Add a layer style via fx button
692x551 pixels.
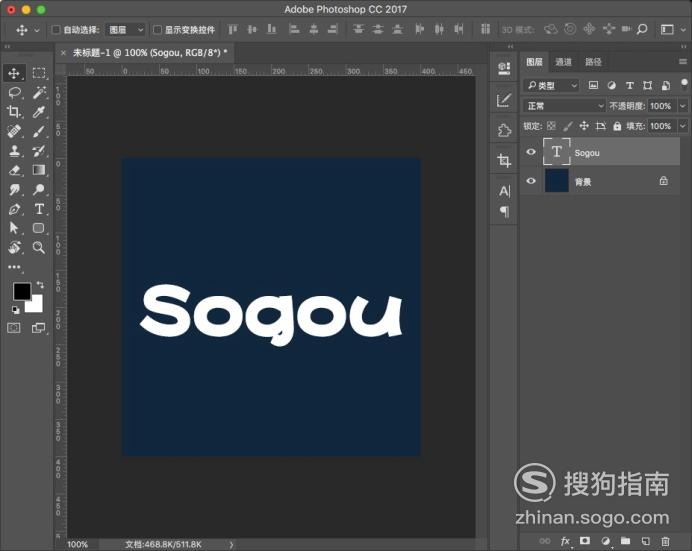(x=565, y=541)
